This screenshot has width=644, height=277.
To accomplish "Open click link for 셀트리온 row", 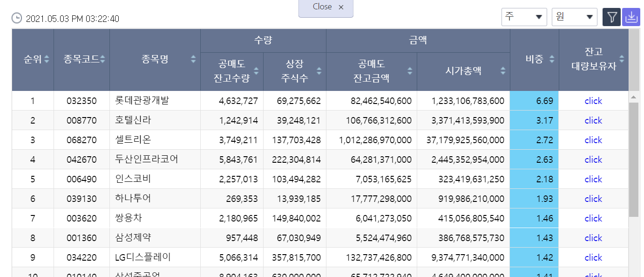I will [593, 140].
